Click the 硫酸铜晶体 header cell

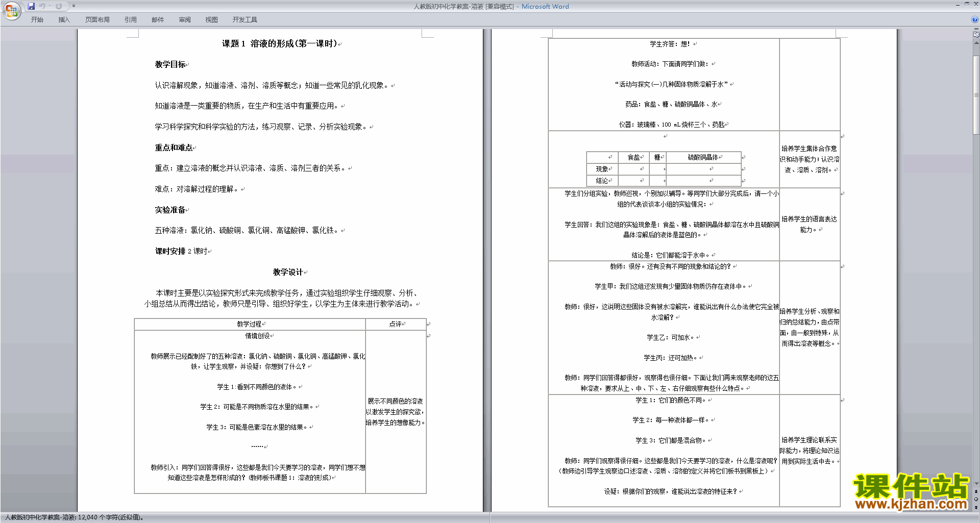(703, 158)
